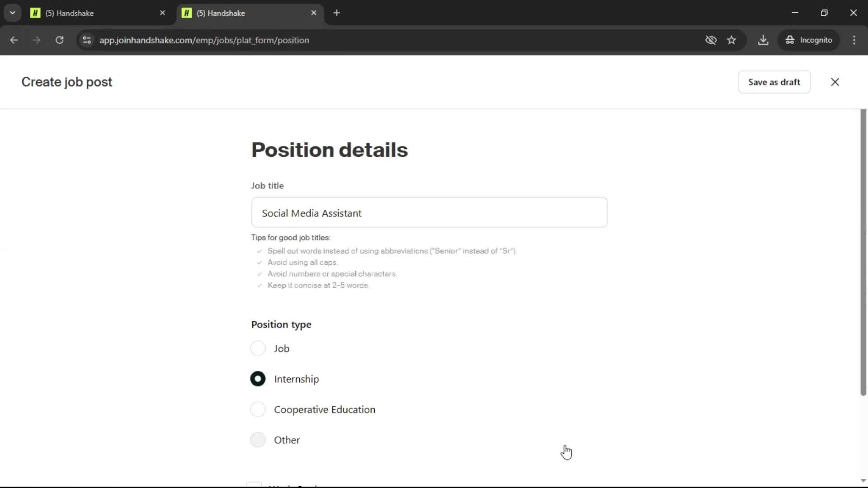Screen dimensions: 868x488
Task: Click the browser forward arrow
Action: coord(37,40)
